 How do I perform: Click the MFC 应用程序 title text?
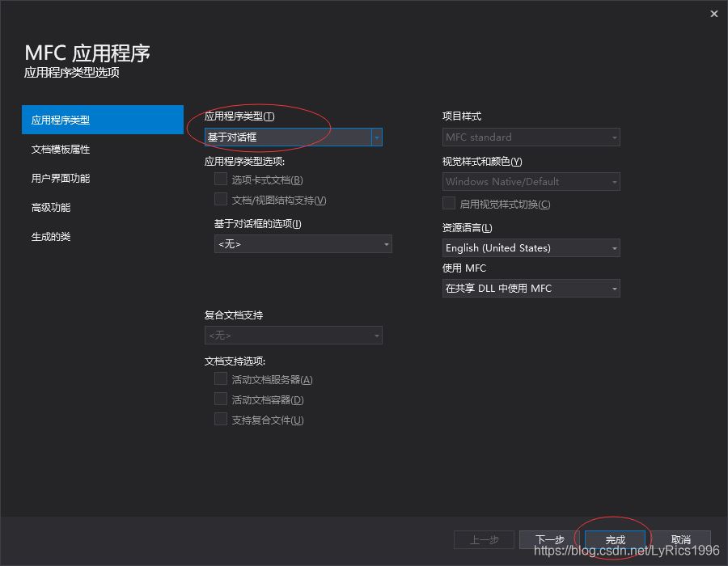(87, 53)
